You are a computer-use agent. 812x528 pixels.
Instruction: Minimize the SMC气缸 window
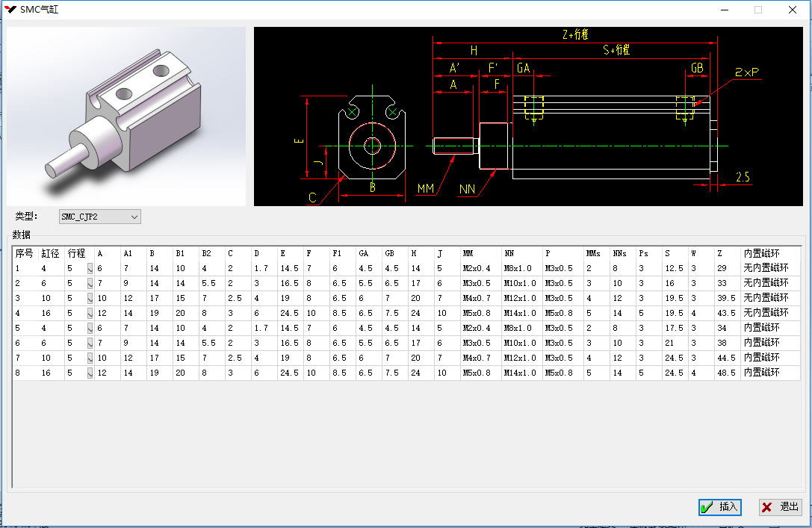[x=723, y=10]
